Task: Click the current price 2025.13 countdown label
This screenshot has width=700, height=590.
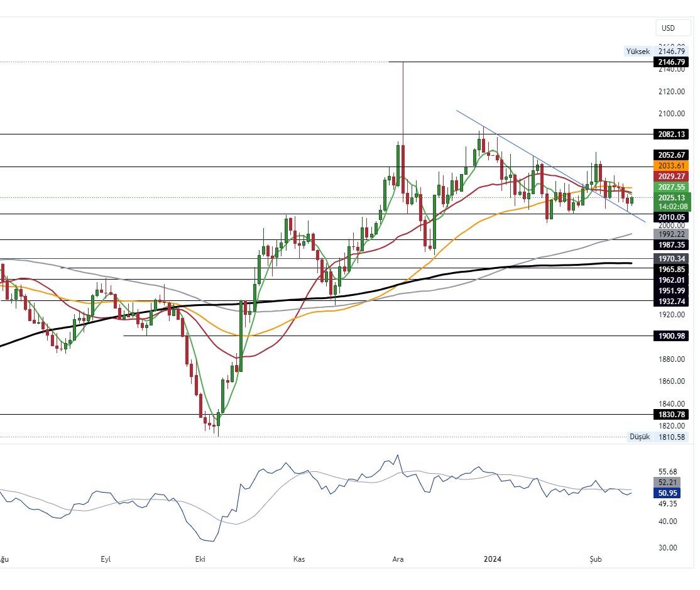Action: click(x=672, y=202)
